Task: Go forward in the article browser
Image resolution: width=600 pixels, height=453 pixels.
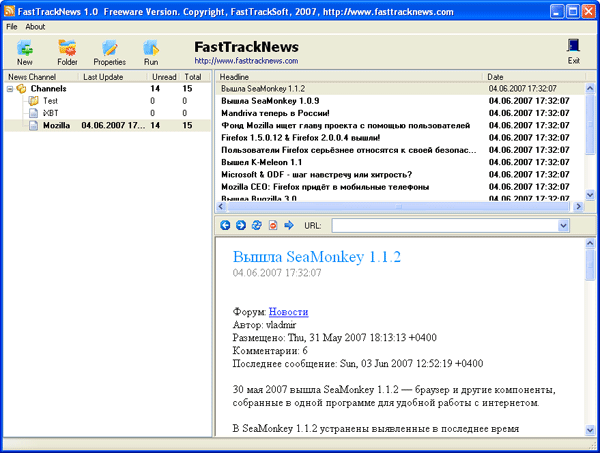Action: (241, 225)
